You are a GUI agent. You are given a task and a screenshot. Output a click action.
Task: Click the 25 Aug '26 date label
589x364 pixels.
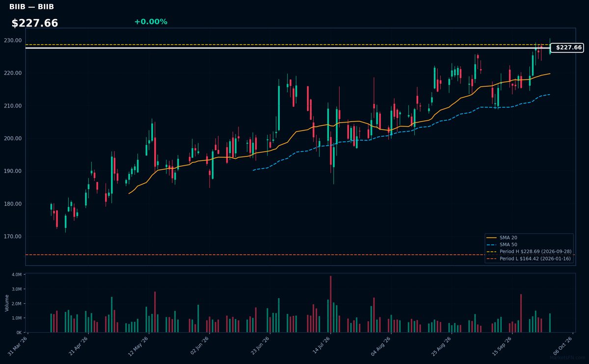click(441, 346)
